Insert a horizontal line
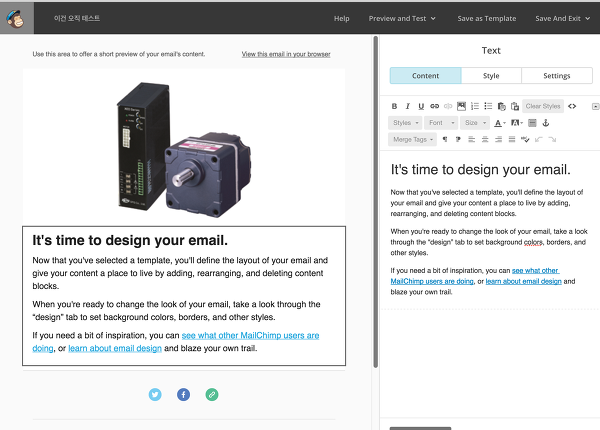 click(532, 123)
